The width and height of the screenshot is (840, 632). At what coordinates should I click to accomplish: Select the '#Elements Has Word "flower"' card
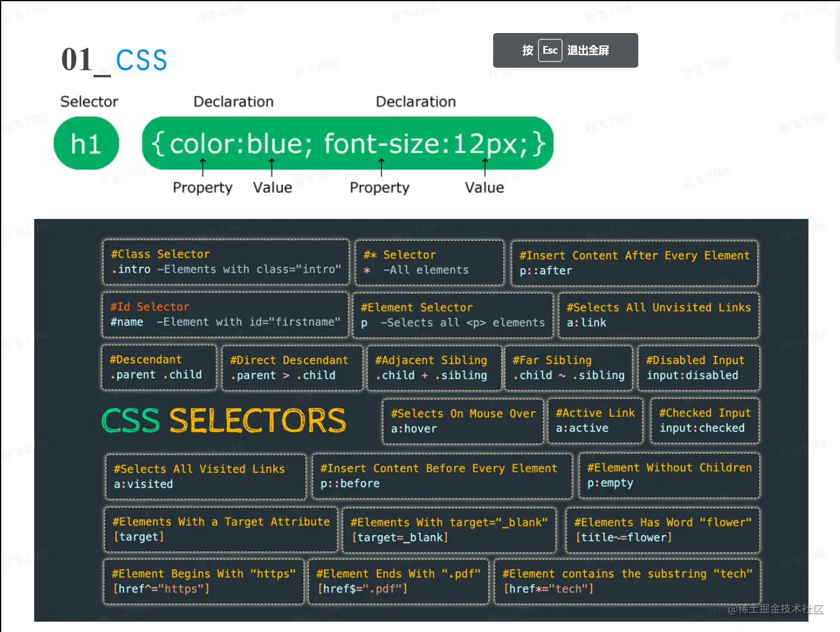coord(662,530)
